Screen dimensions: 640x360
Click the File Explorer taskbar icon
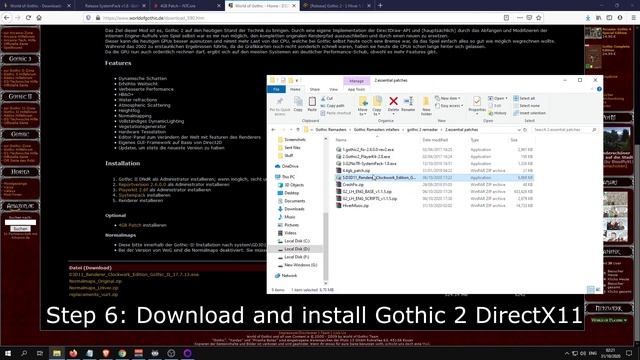point(57,353)
